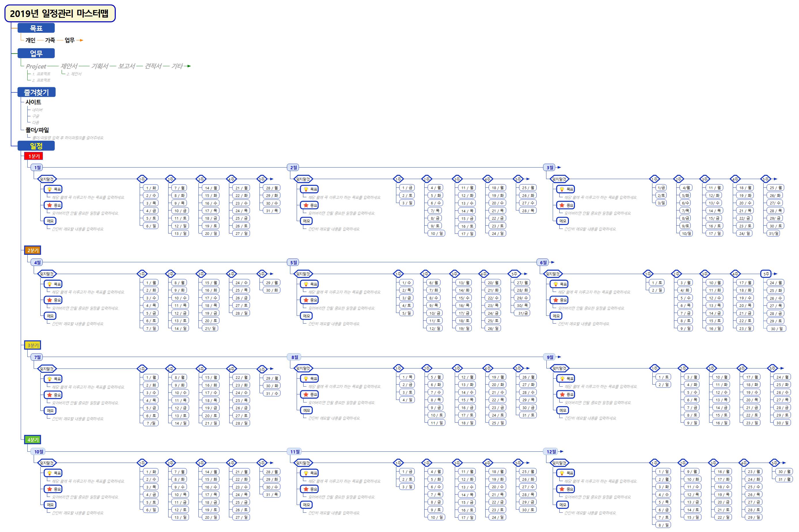
Task: Click the lightbulb icon in January's 목표 node
Action: [50, 189]
